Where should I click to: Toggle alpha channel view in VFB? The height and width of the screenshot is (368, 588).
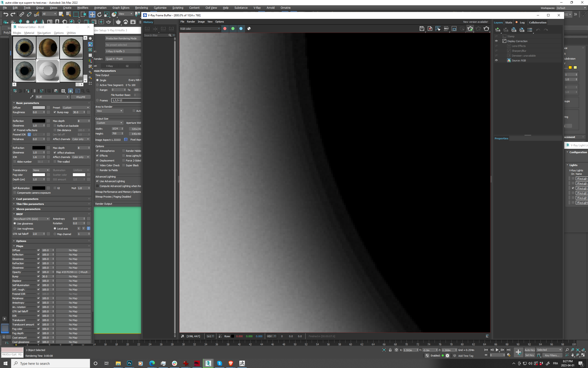[x=249, y=29]
